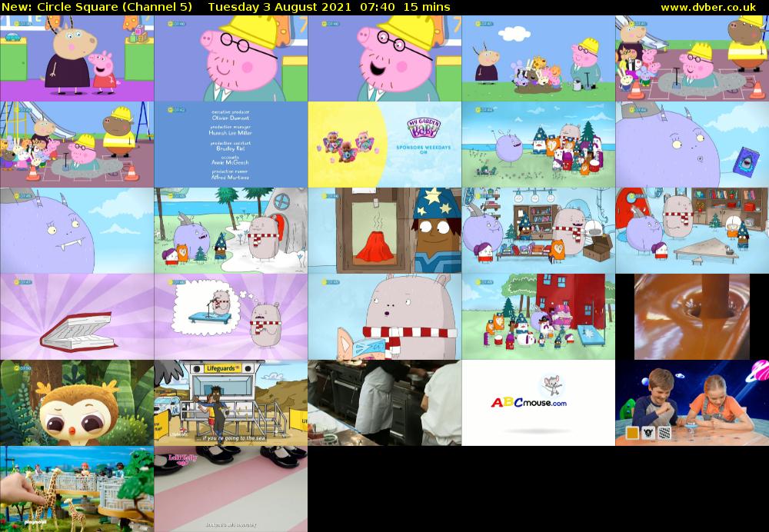Open the pouring melted chocolate frame
Viewport: 769px width, 532px height.
(x=693, y=317)
